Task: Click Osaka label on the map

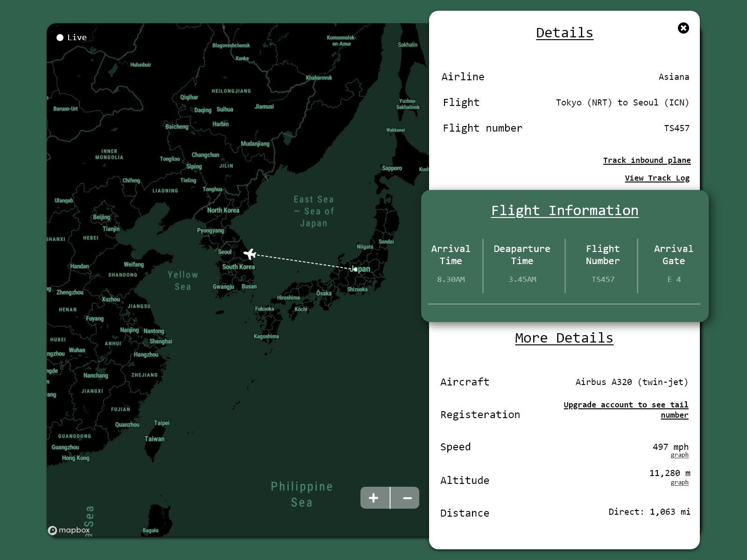Action: tap(324, 293)
